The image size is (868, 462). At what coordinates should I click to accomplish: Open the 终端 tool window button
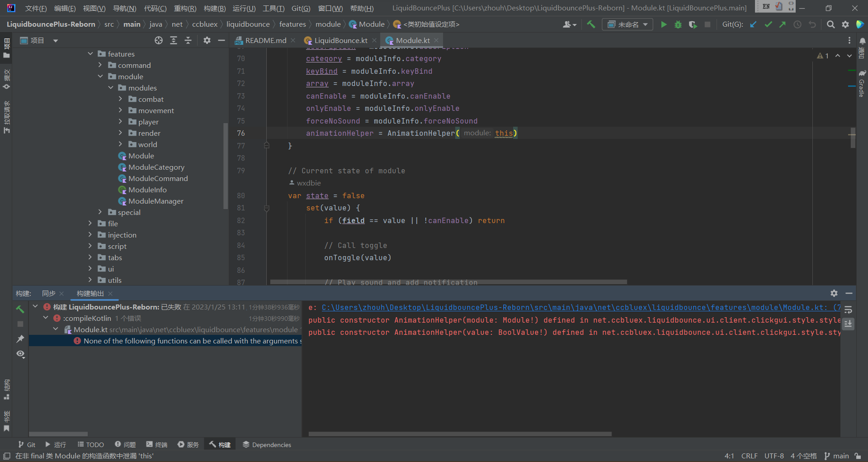pyautogui.click(x=156, y=444)
